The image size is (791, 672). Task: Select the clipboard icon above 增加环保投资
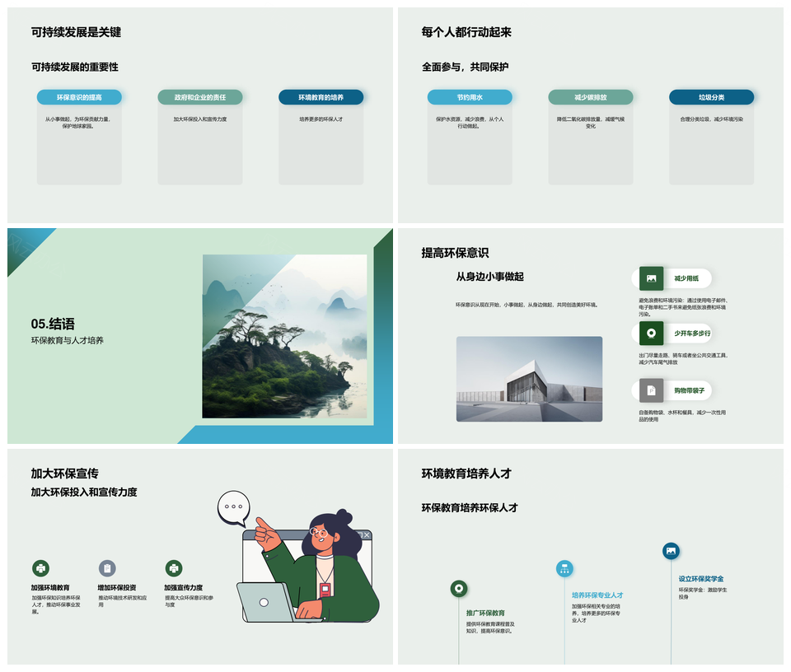(x=107, y=568)
